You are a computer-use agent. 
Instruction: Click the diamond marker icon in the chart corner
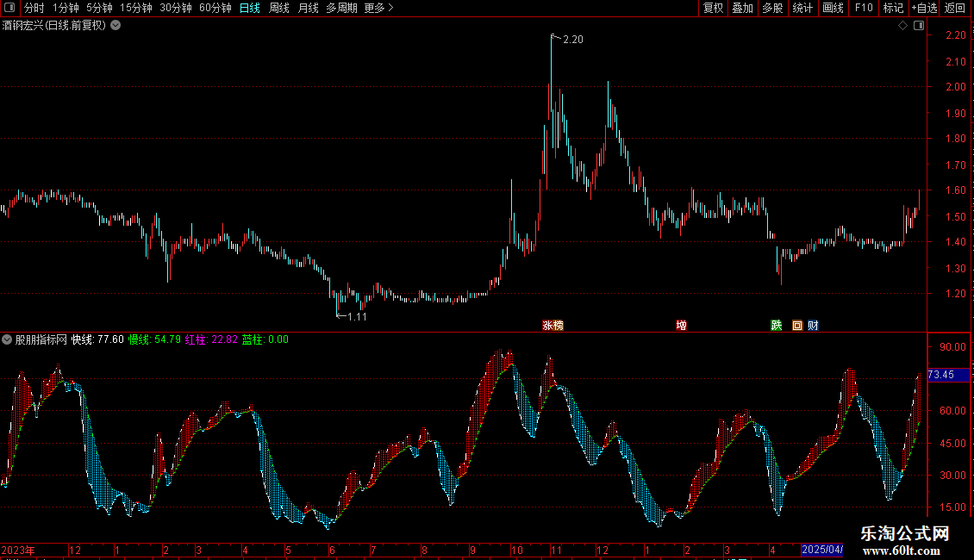(903, 26)
